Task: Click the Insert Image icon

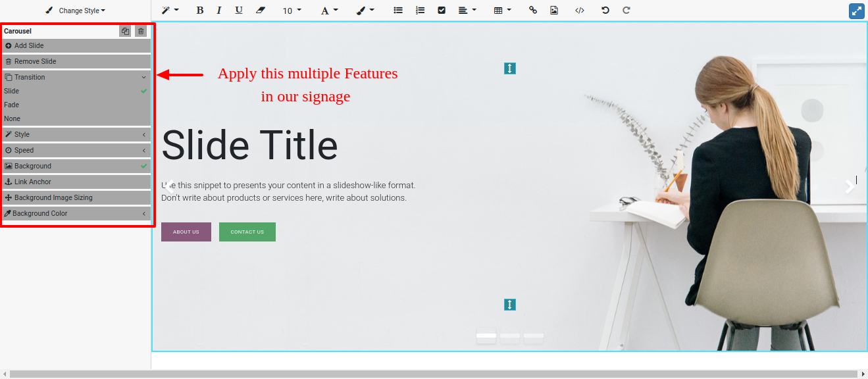Action: 554,10
